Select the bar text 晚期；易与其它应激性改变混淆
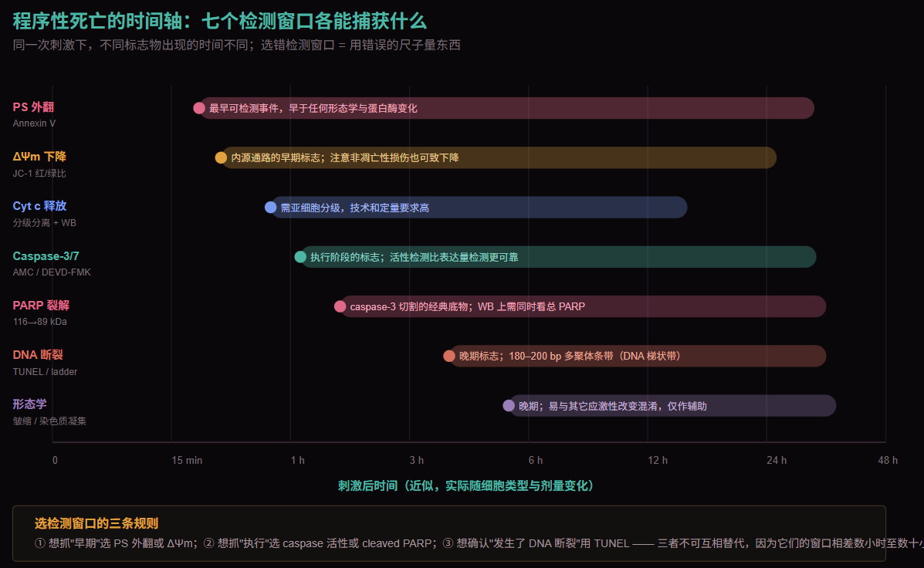Viewport: 924px width, 568px height. tap(588, 406)
